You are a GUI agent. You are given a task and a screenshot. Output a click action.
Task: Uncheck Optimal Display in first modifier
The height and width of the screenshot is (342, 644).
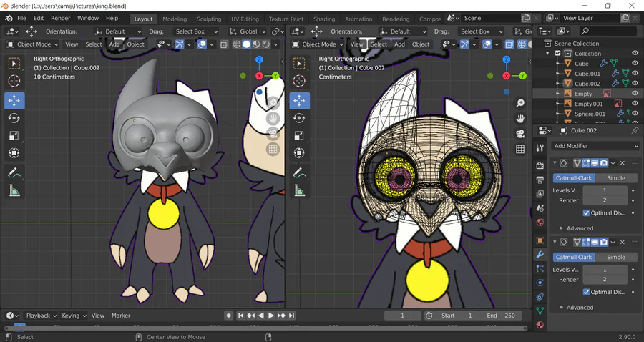point(586,213)
